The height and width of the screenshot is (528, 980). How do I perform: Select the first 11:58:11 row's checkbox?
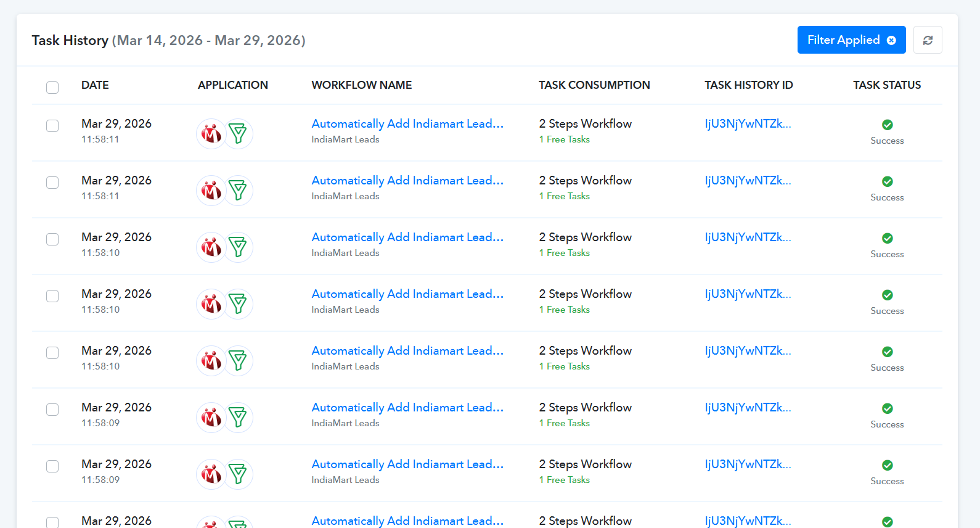coord(52,126)
